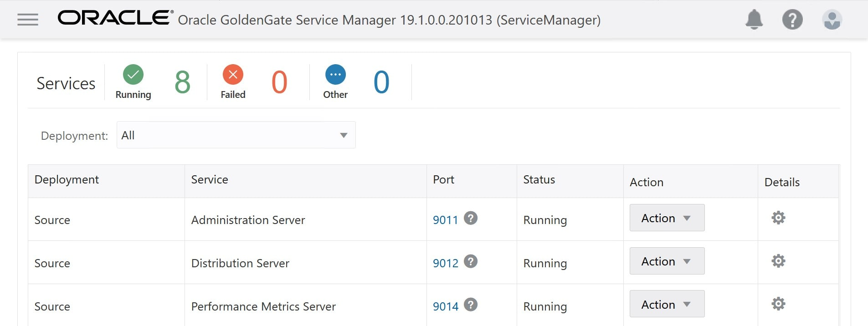Open details gear for Performance Metrics Server
Screen dimensions: 868x326
[x=778, y=304]
